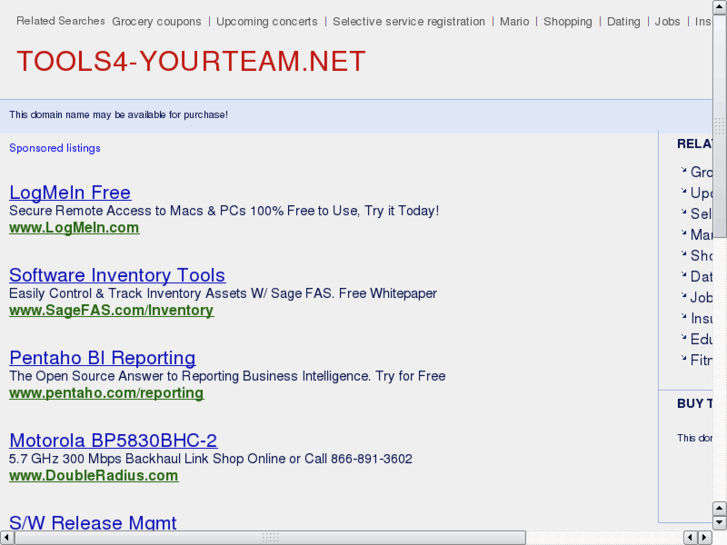Image resolution: width=727 pixels, height=545 pixels.
Task: Click Shopping related search link
Action: coord(568,22)
